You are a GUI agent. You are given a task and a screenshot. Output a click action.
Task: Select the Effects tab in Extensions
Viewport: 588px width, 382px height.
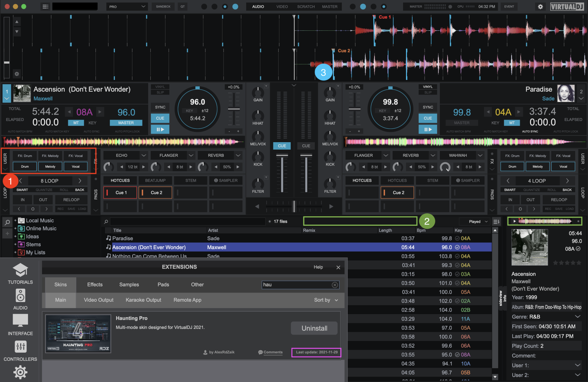point(95,285)
